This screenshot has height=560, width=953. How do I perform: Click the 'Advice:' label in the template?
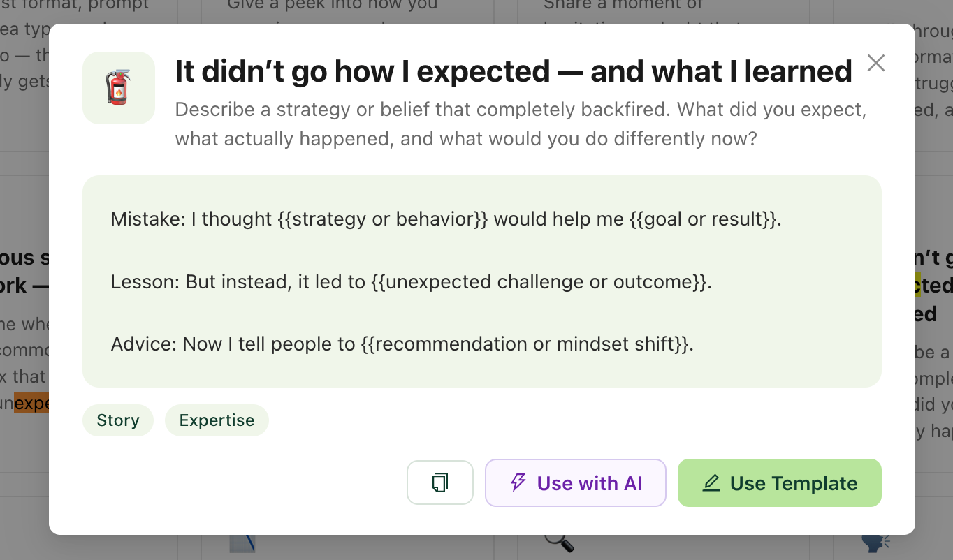point(144,344)
